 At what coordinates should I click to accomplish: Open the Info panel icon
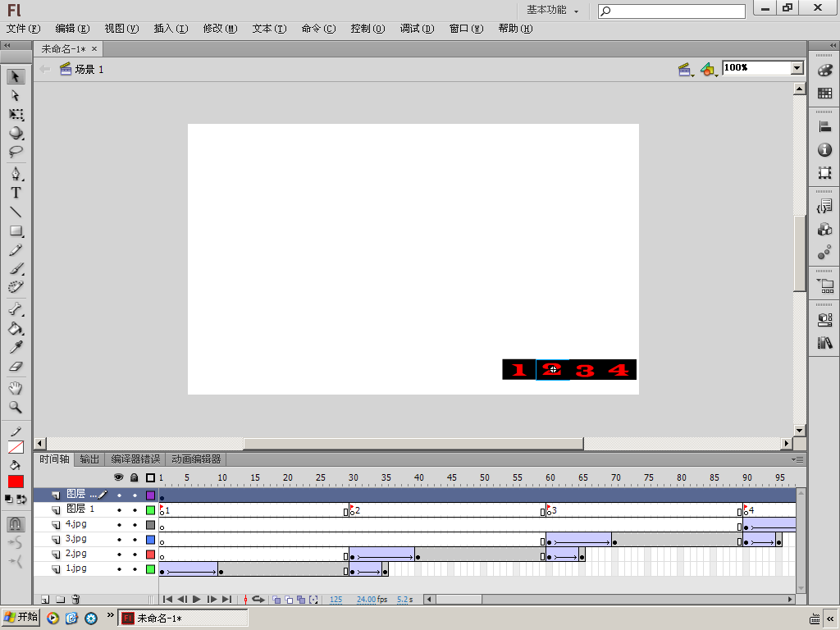[824, 150]
